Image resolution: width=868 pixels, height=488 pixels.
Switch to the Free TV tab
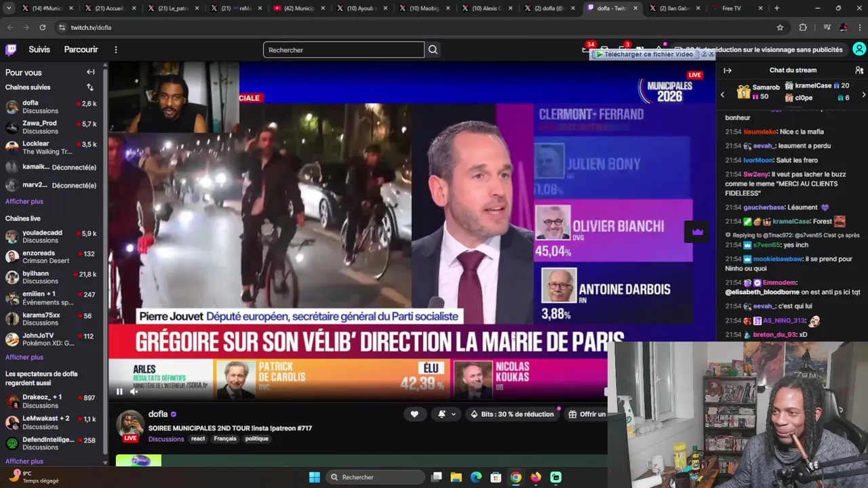tap(737, 8)
